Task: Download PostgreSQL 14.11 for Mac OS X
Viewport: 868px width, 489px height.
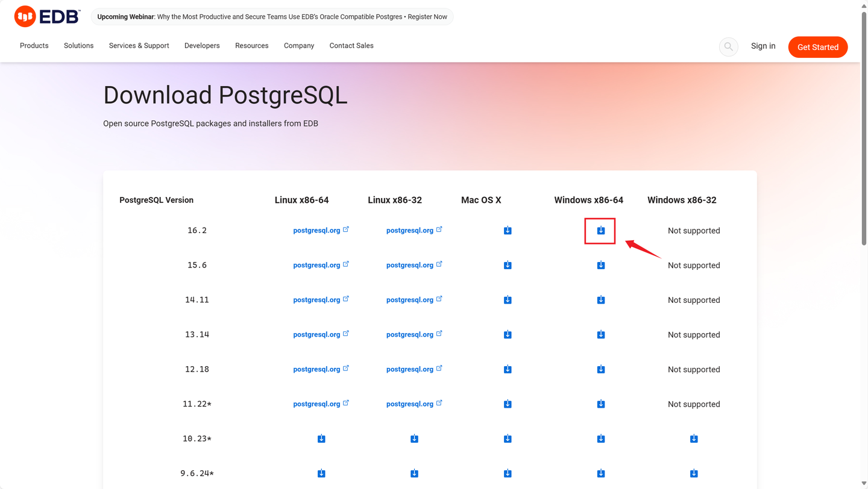Action: click(508, 300)
